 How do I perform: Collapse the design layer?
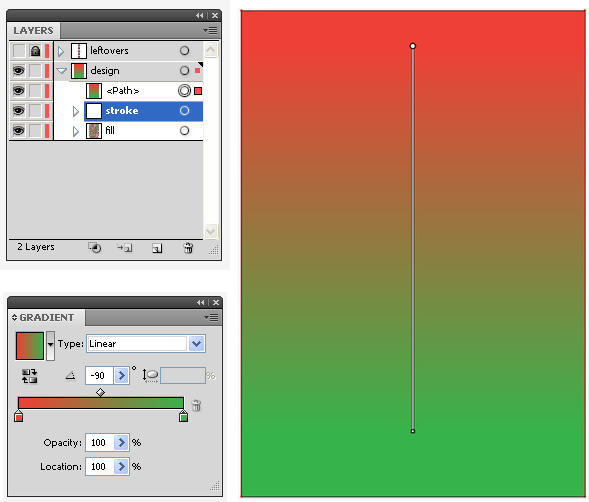pos(62,70)
